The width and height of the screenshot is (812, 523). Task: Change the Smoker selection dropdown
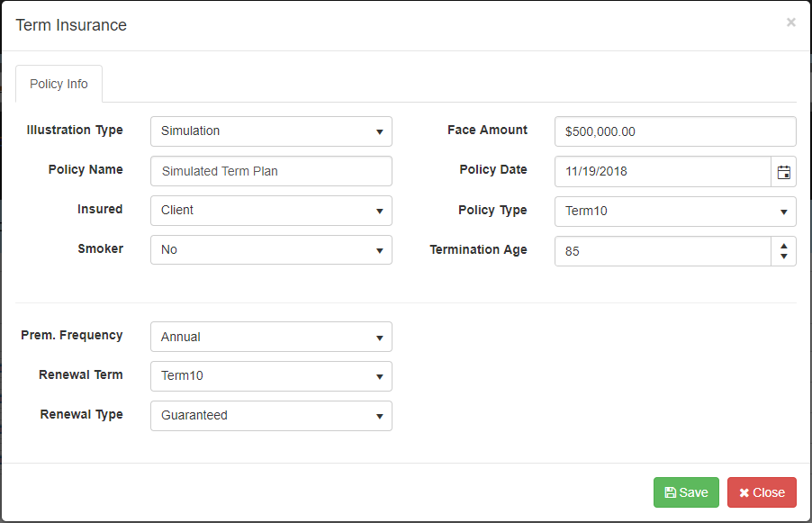[x=271, y=250]
